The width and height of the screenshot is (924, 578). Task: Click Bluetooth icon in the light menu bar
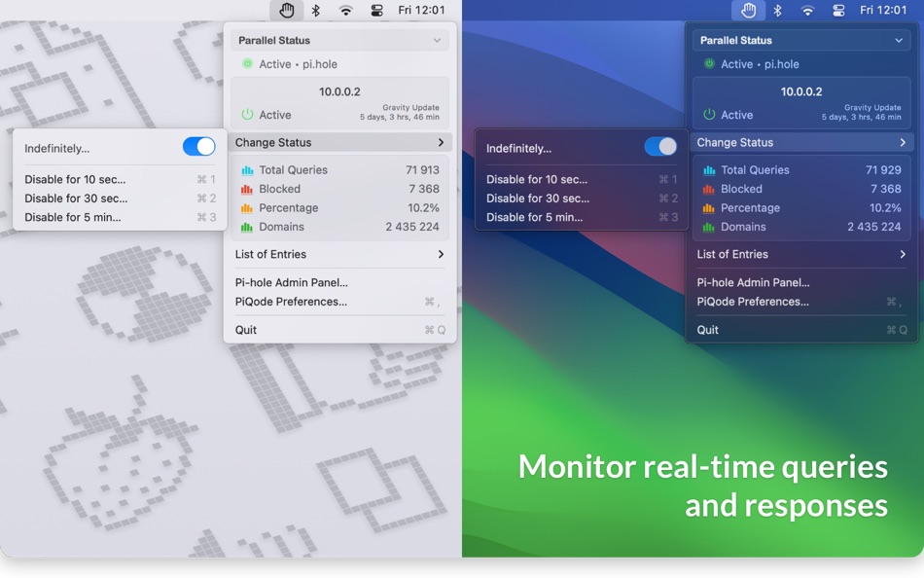[316, 10]
